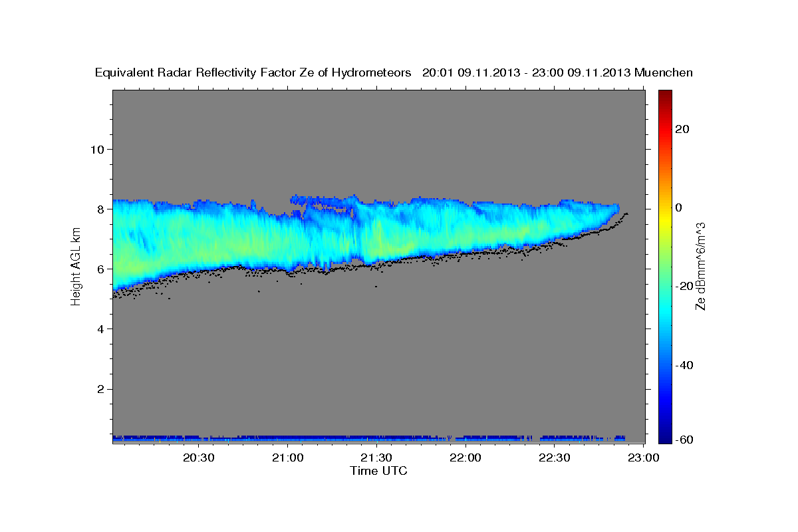Click the 21:30 time tick label
Screen dimensions: 798x532
coord(376,458)
